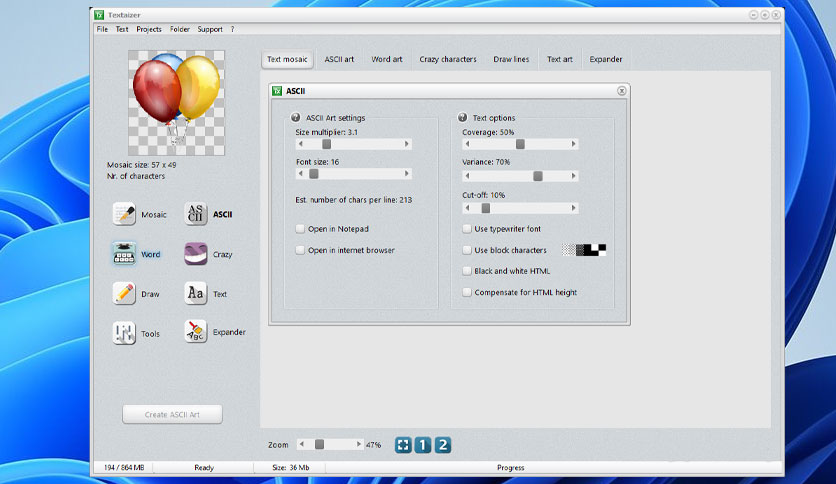Click the Mosaic size: 57 x 49 text
Image resolution: width=836 pixels, height=484 pixels.
click(x=141, y=165)
